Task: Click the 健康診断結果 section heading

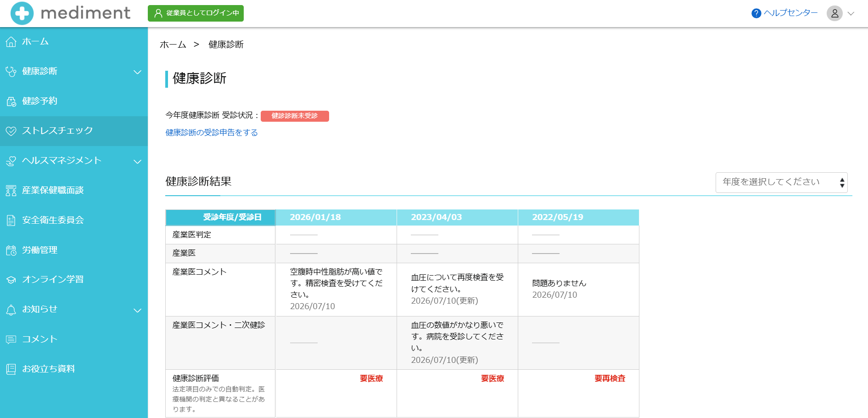Action: click(x=198, y=181)
